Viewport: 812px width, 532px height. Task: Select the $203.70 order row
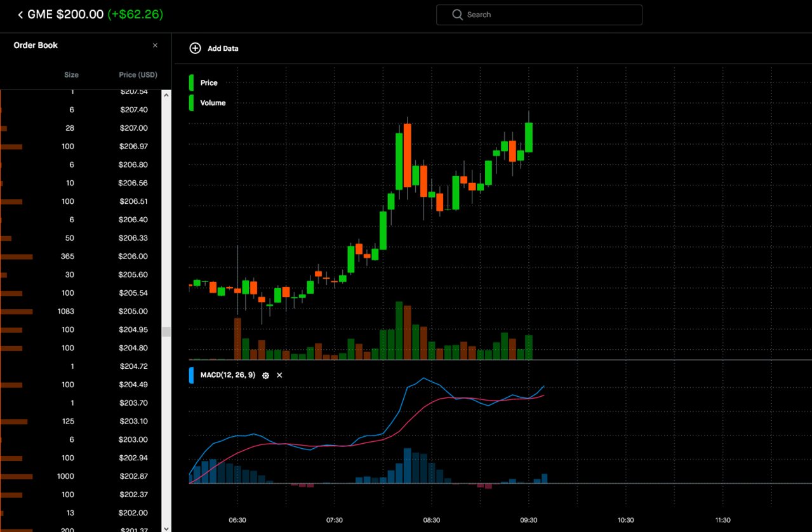pyautogui.click(x=81, y=403)
